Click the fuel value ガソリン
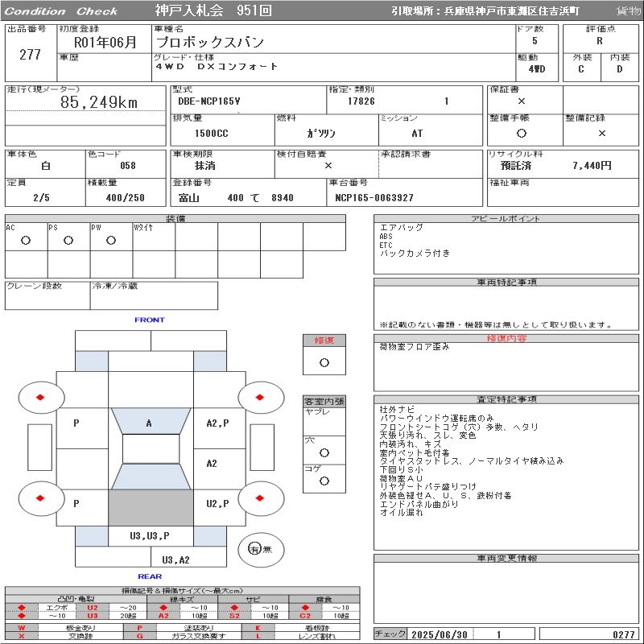 tap(320, 134)
